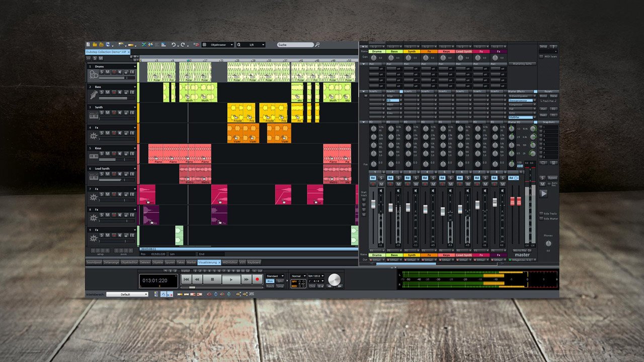
Task: Switch to the MIDI-Editor tab
Action: click(x=229, y=262)
